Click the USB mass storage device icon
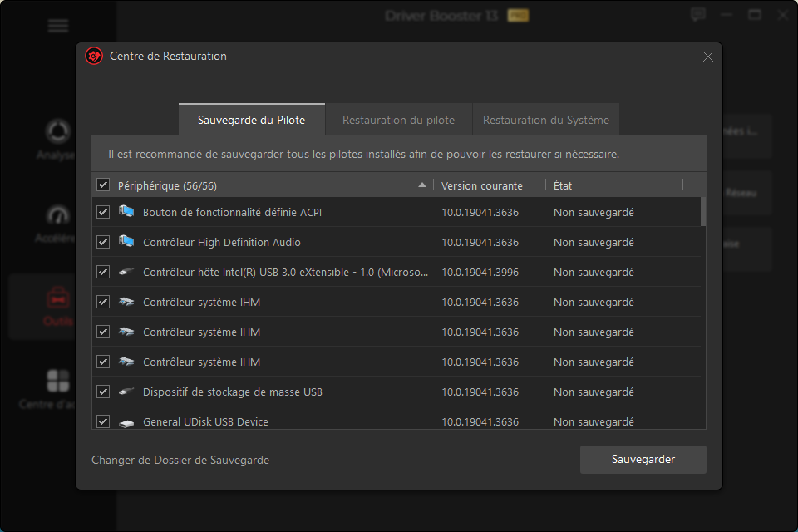 [126, 392]
